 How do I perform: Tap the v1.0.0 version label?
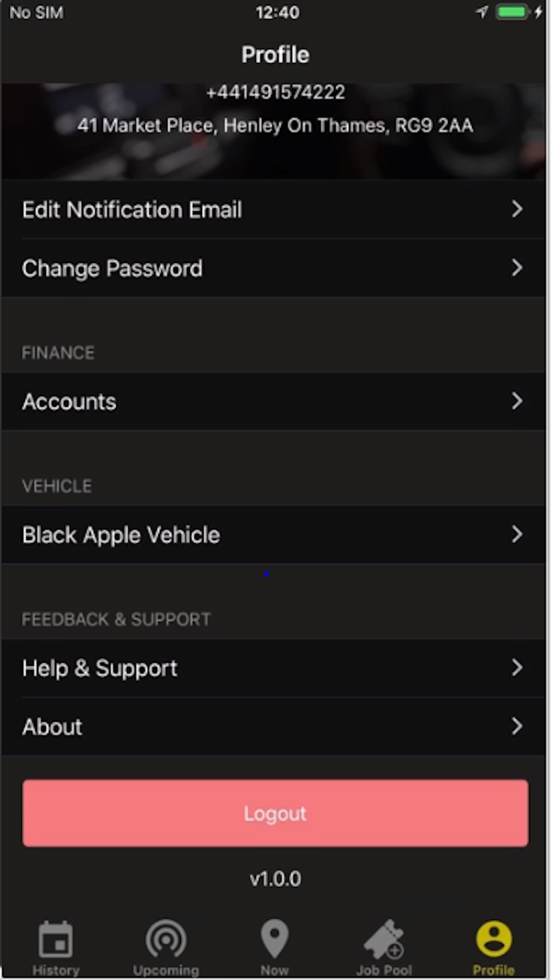click(275, 879)
